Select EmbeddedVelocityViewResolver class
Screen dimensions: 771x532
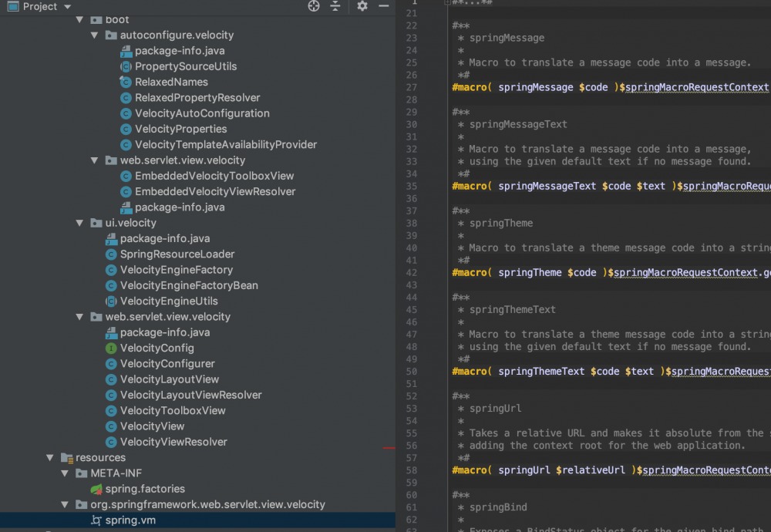click(215, 191)
